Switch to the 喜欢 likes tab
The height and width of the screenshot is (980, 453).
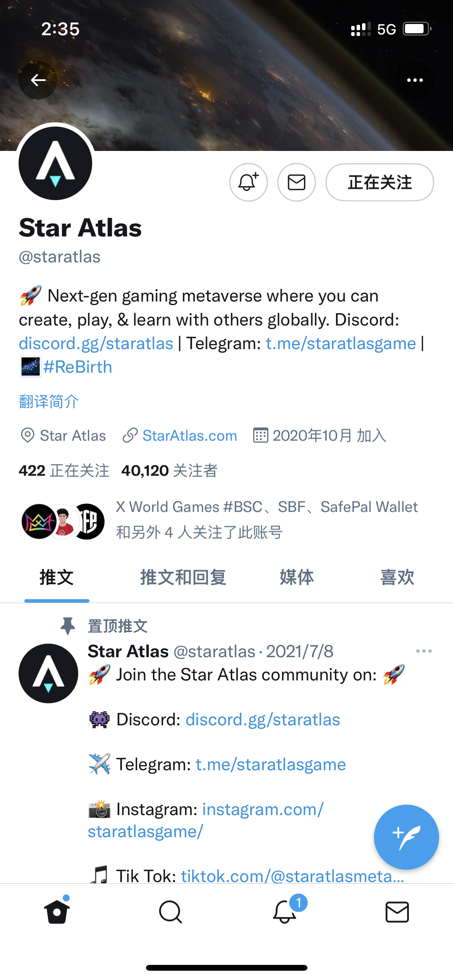click(397, 577)
